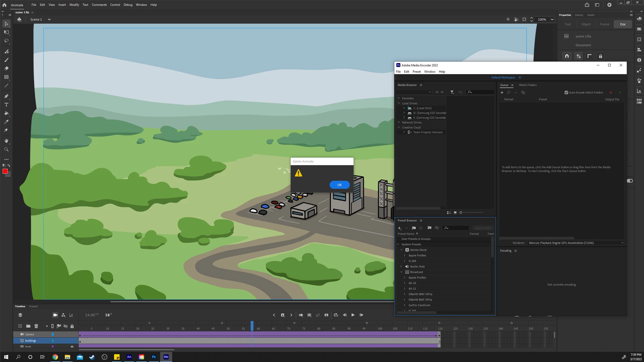Image resolution: width=644 pixels, height=362 pixels.
Task: Click the red stroke color swatch
Action: click(x=5, y=171)
